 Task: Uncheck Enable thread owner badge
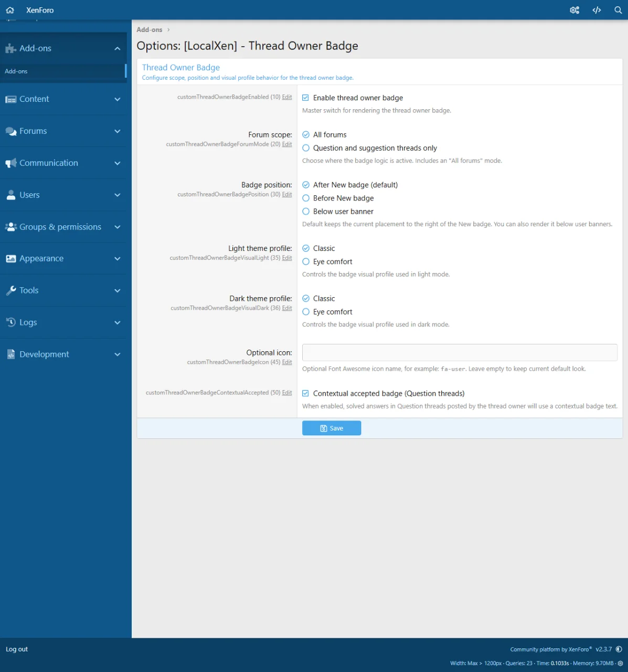point(306,98)
